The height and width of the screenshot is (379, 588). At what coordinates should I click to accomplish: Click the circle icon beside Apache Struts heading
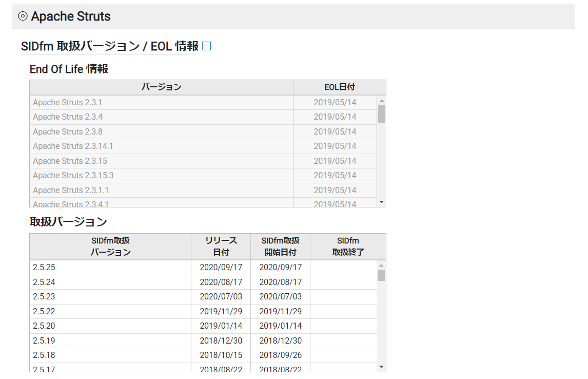(x=23, y=16)
